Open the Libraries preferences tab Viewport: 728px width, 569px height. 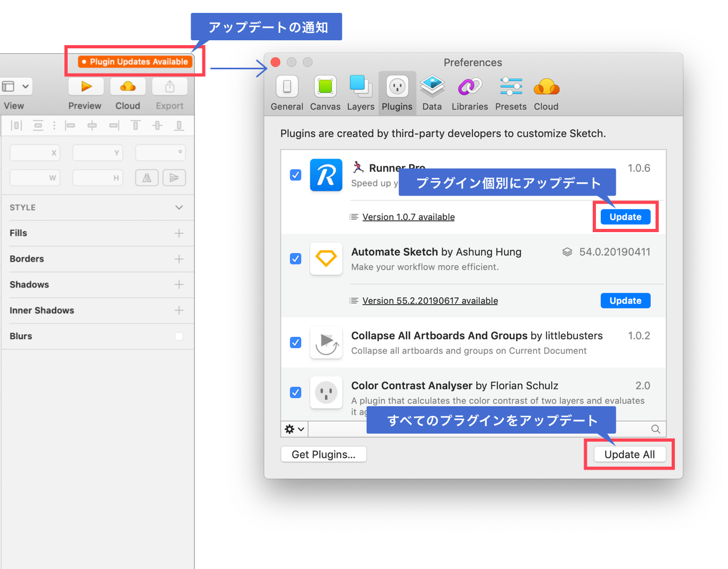point(470,93)
